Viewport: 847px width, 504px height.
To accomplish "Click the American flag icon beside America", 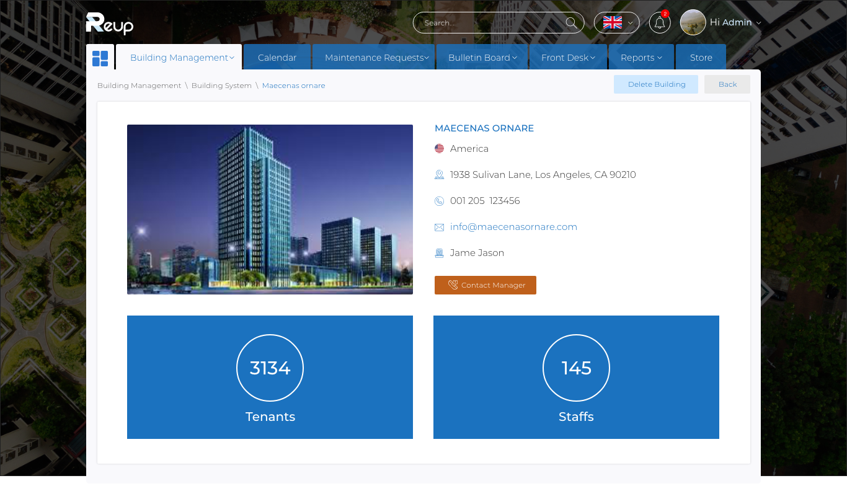I will (440, 149).
